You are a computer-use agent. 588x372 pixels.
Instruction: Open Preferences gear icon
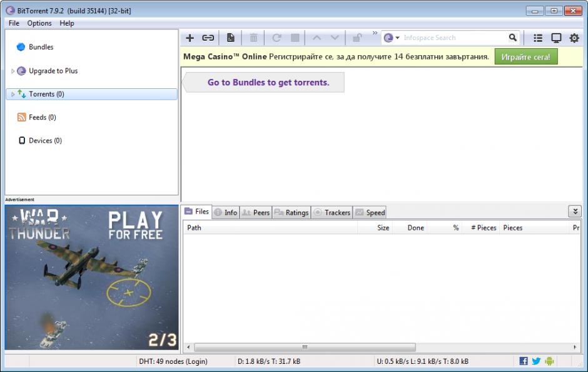click(574, 38)
